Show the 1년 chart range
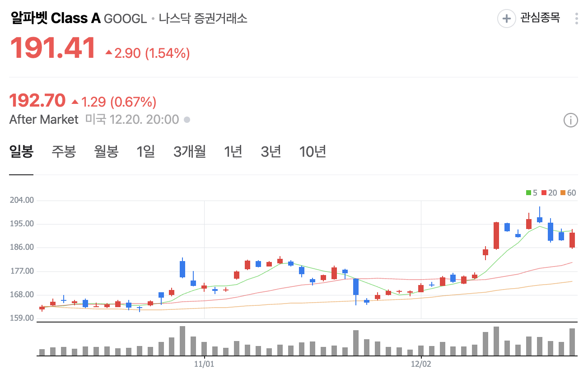Viewport: 588px width, 374px height. click(x=233, y=151)
